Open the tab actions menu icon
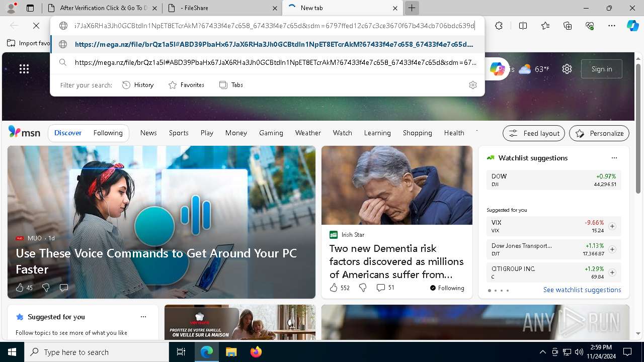The width and height of the screenshot is (644, 362). pyautogui.click(x=30, y=8)
